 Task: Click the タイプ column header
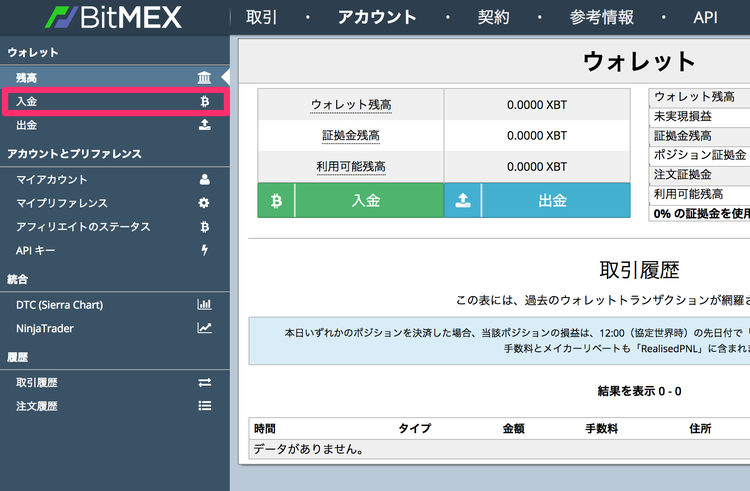pos(415,428)
